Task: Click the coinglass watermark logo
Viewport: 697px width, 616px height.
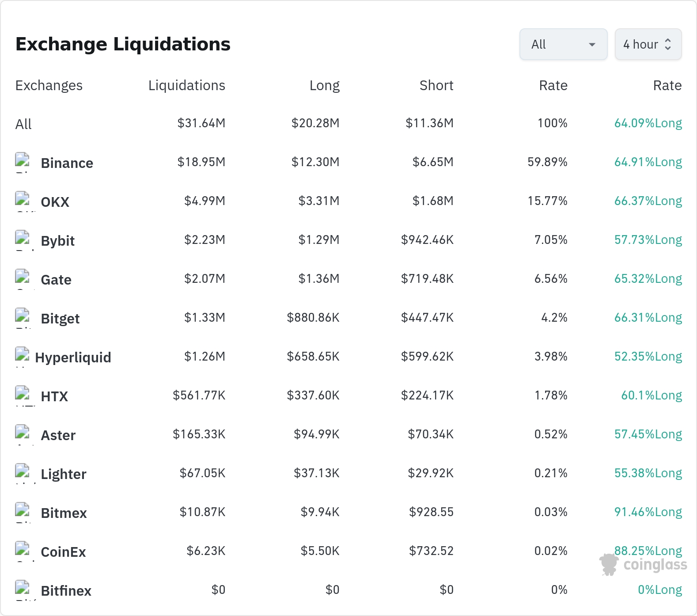Action: coord(643,565)
